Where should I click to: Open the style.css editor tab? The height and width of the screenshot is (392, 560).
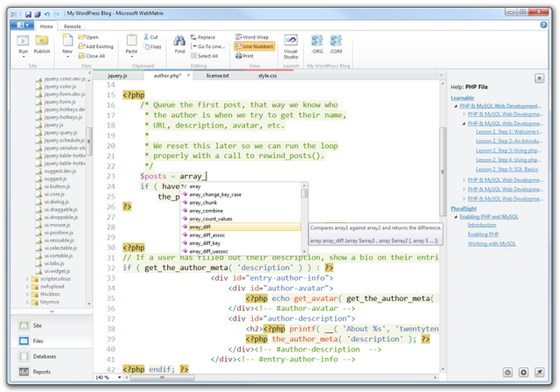click(268, 75)
